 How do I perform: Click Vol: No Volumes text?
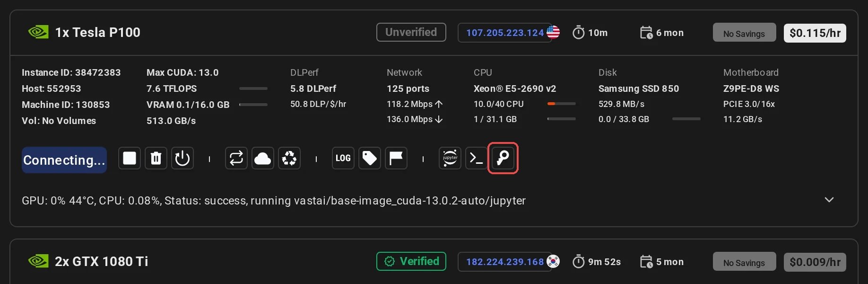[59, 121]
